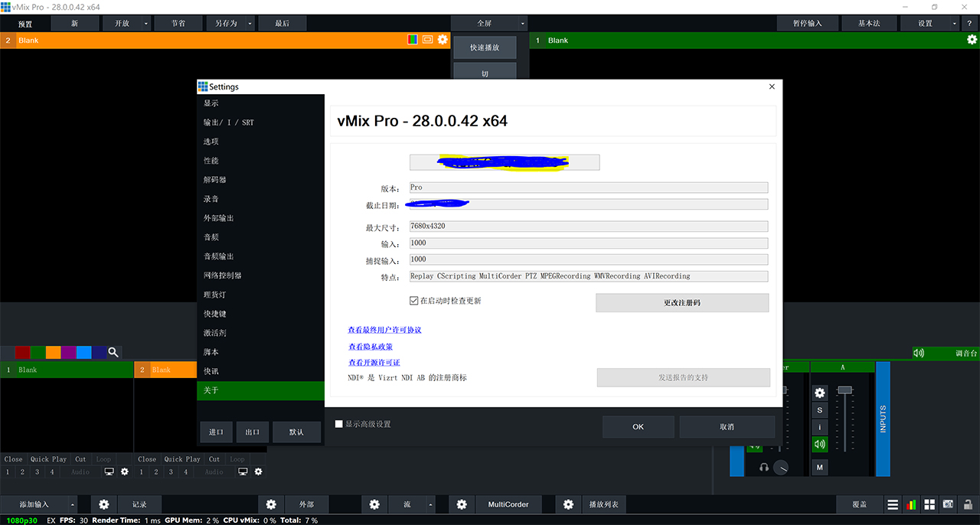Open MultiCorder settings gear icon
The image size is (980, 525).
pos(462,505)
